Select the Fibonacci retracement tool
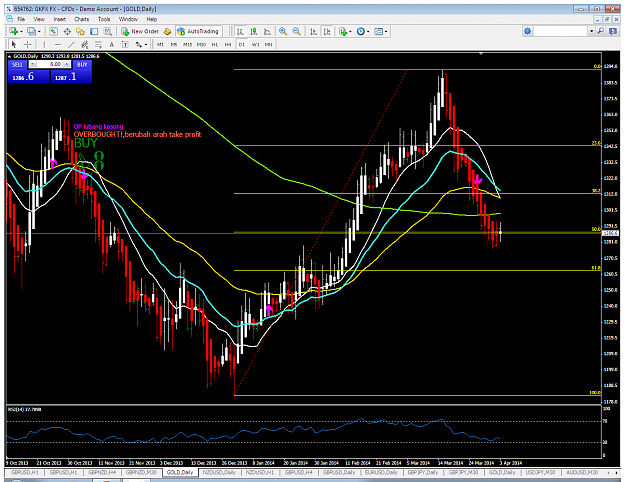 click(98, 45)
